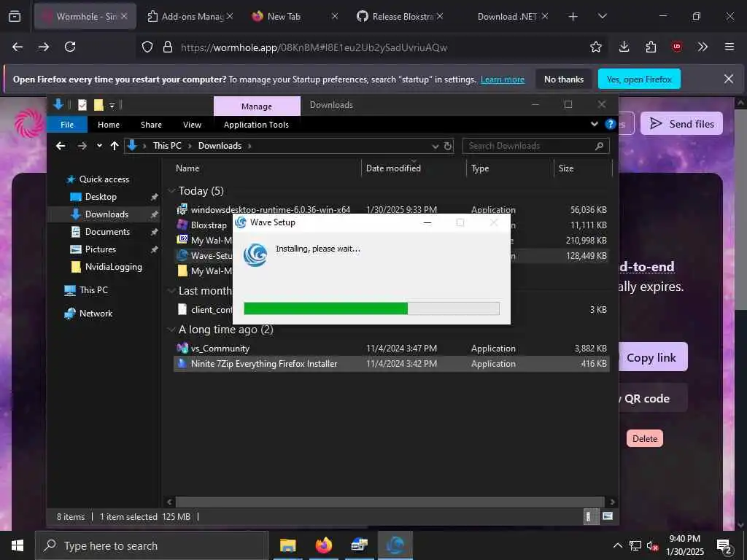Select Network in navigation pane
Image resolution: width=747 pixels, height=560 pixels.
(x=96, y=314)
